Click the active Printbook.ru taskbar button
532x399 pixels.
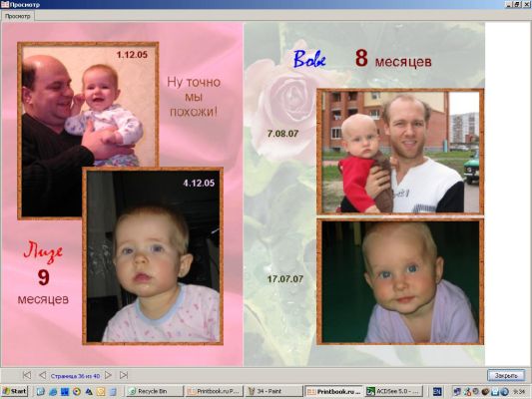(333, 392)
